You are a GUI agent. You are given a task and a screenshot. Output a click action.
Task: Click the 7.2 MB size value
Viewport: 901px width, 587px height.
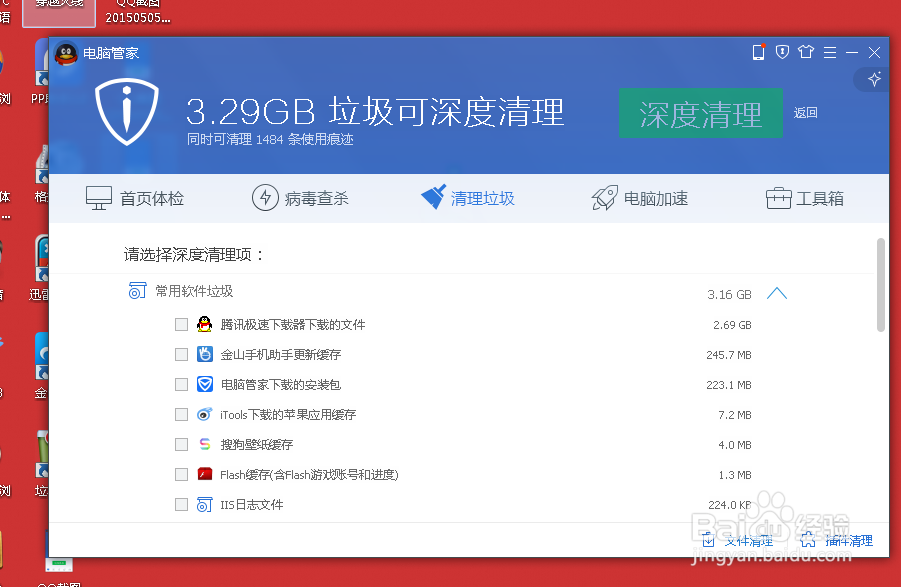[735, 415]
